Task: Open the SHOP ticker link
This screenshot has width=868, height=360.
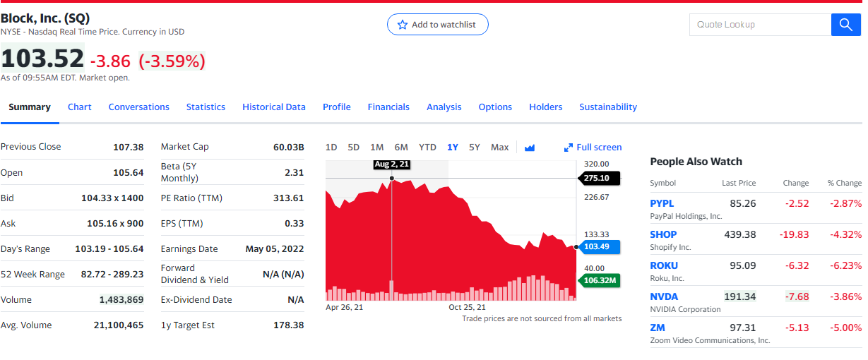Action: [x=663, y=234]
